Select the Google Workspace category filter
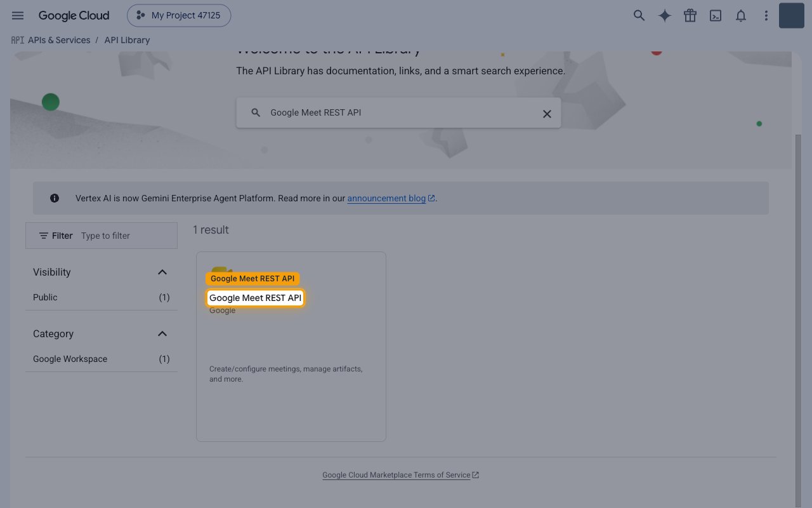812x508 pixels. click(101, 359)
